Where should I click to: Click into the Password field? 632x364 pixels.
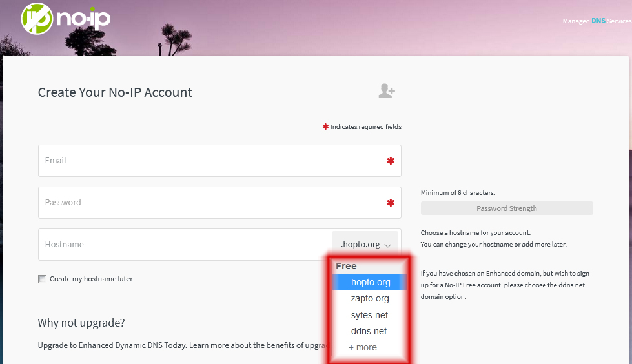coord(219,203)
